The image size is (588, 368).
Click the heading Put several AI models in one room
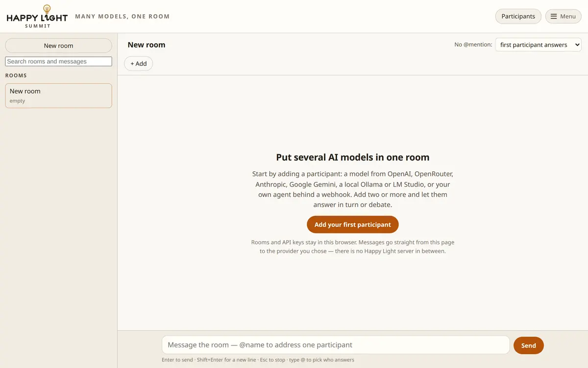tap(353, 158)
